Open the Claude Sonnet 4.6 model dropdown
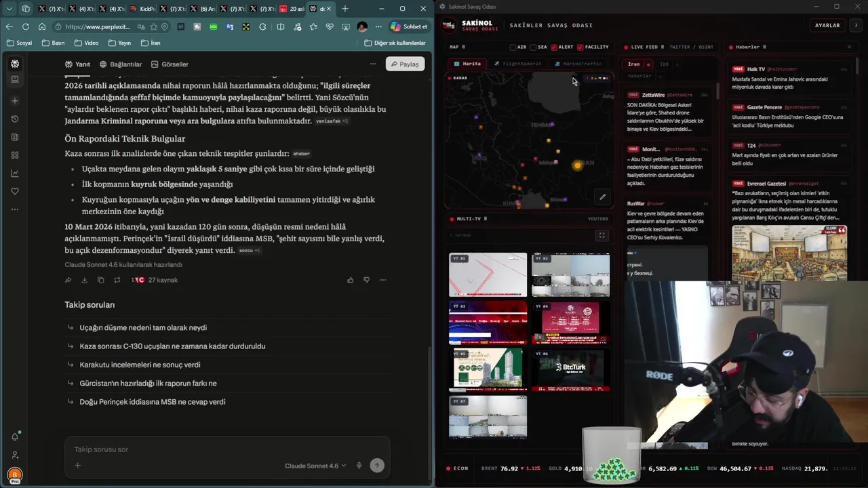Image resolution: width=868 pixels, height=488 pixels. point(315,466)
